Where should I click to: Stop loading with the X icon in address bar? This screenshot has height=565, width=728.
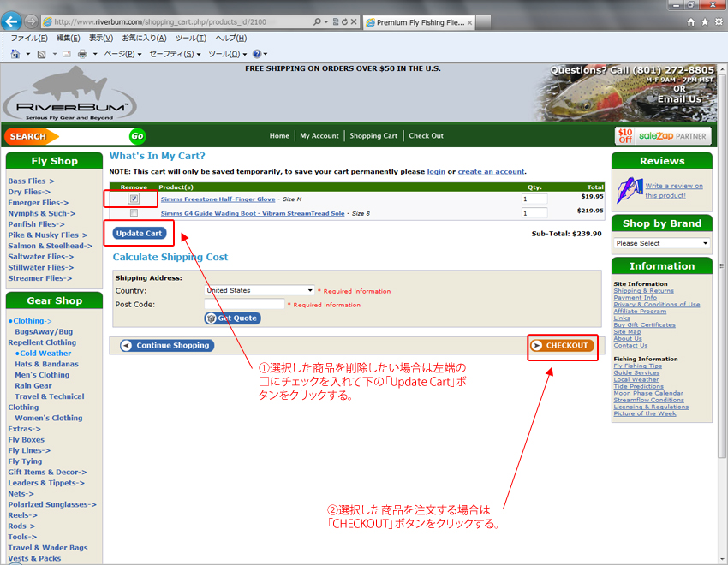click(354, 21)
